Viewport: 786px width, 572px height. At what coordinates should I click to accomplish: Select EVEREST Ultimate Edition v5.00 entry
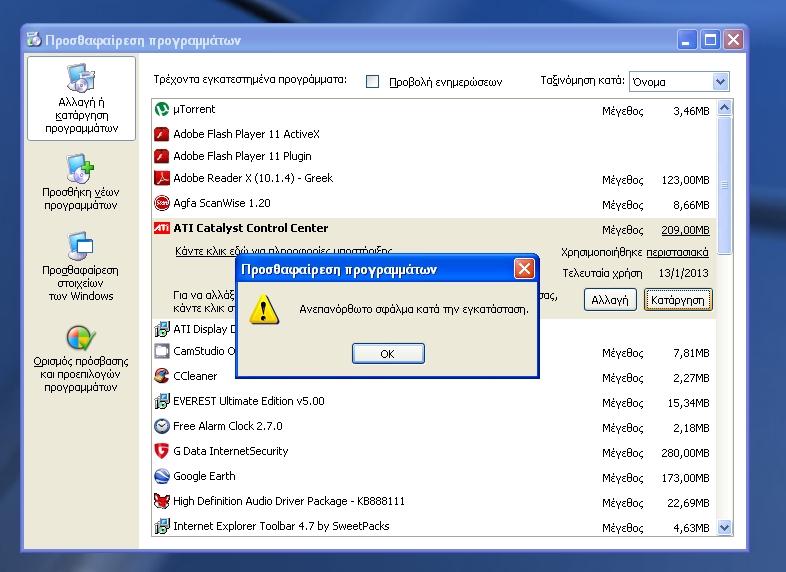click(x=249, y=401)
